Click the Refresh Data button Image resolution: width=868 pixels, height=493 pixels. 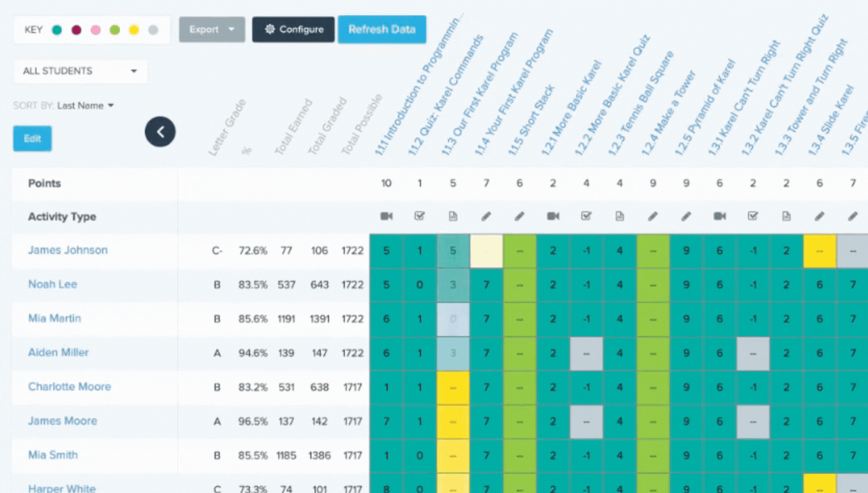382,30
